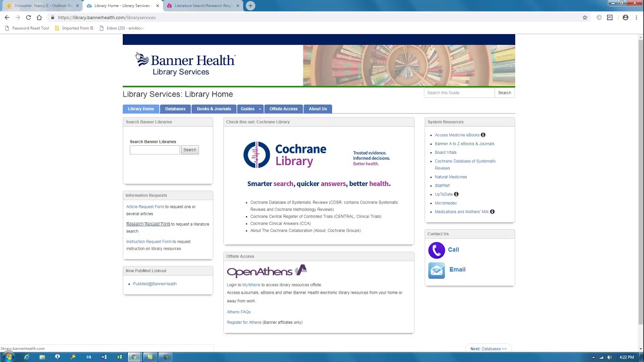
Task: Open a new browser tab
Action: pos(250,6)
